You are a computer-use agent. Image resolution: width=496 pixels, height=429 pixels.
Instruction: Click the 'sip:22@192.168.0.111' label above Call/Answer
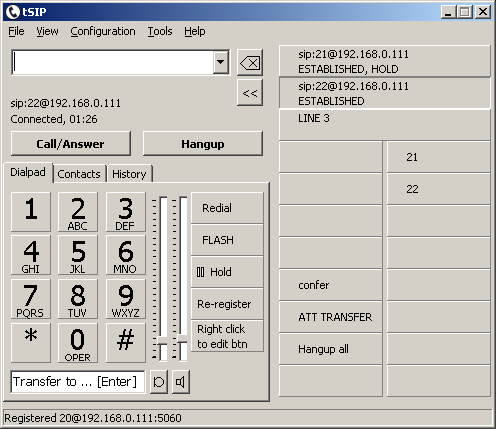click(x=66, y=103)
